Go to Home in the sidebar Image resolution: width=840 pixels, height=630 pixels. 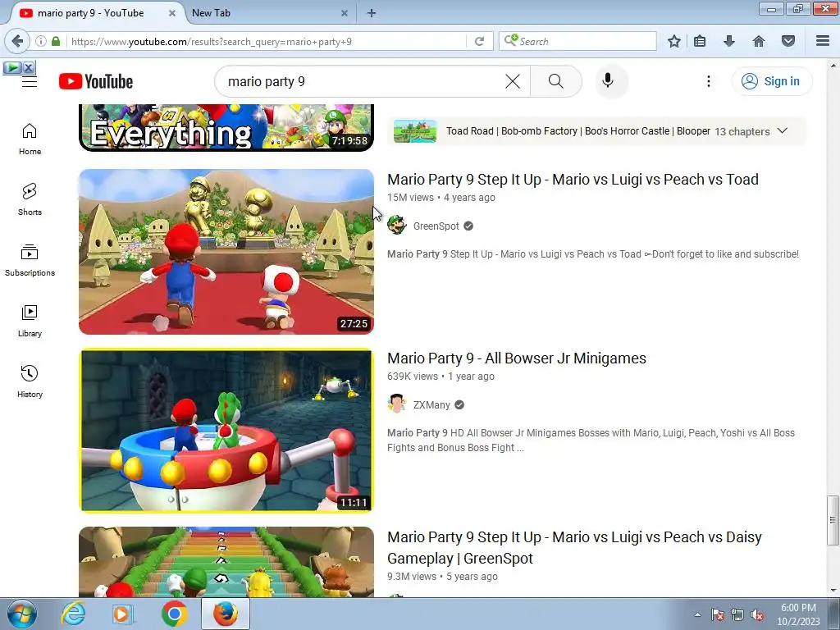click(x=30, y=139)
